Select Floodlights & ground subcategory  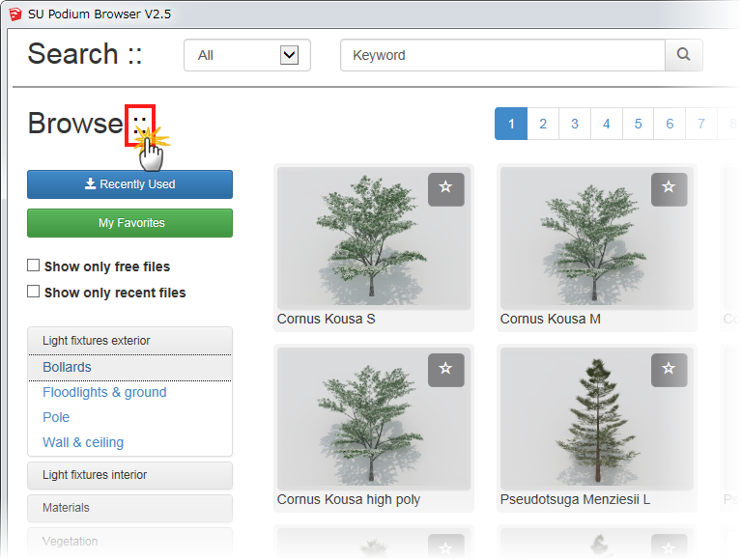[104, 392]
